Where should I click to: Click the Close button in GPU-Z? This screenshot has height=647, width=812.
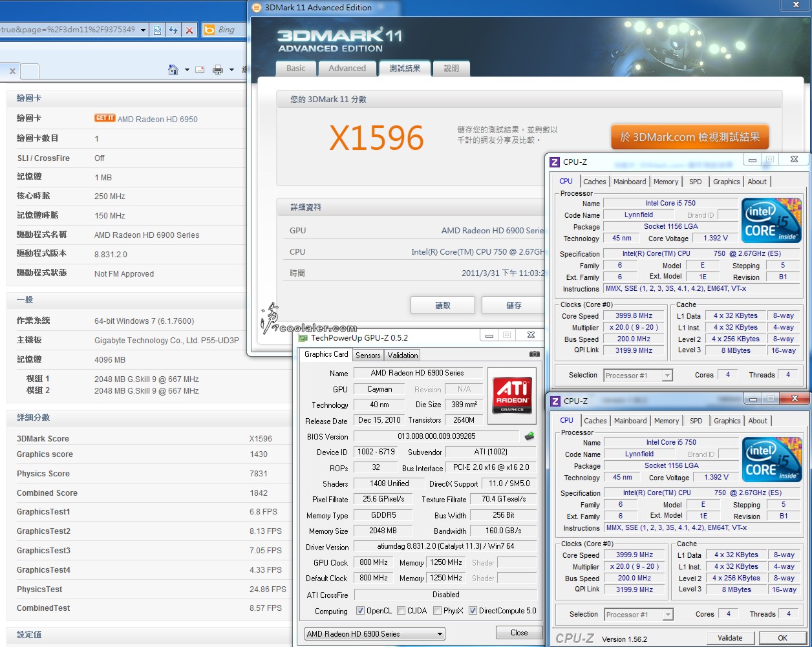click(x=519, y=633)
